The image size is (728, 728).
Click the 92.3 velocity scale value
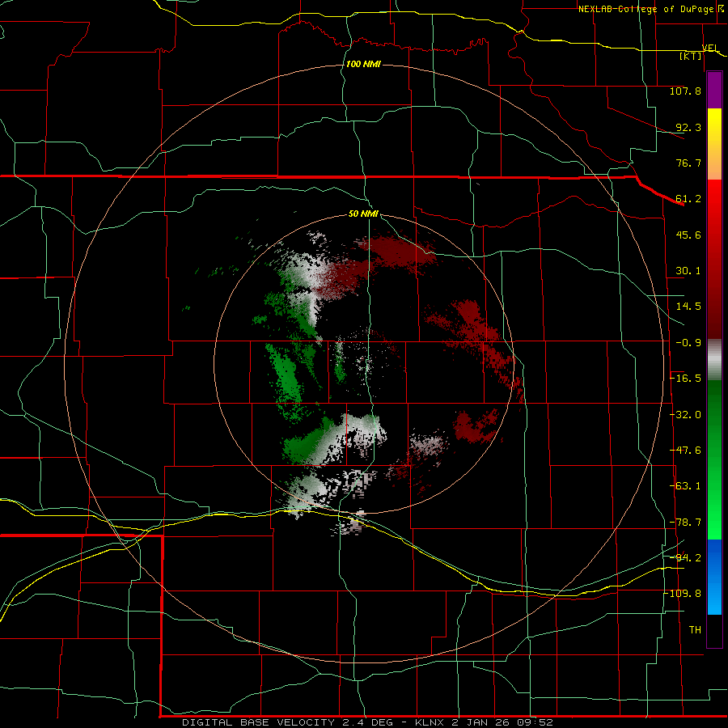[x=688, y=127]
